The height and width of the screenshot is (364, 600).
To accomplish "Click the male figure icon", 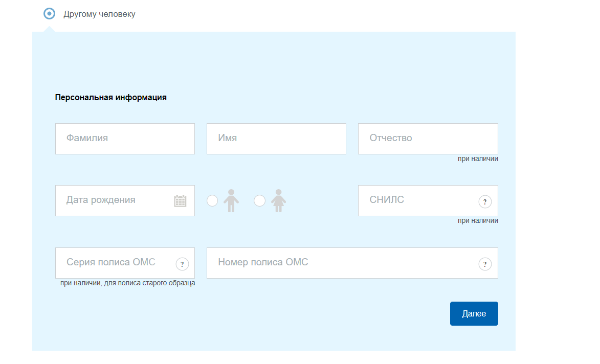I will 231,200.
